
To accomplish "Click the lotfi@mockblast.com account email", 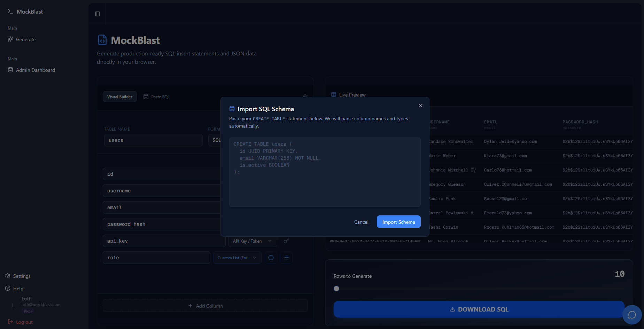I will click(41, 305).
